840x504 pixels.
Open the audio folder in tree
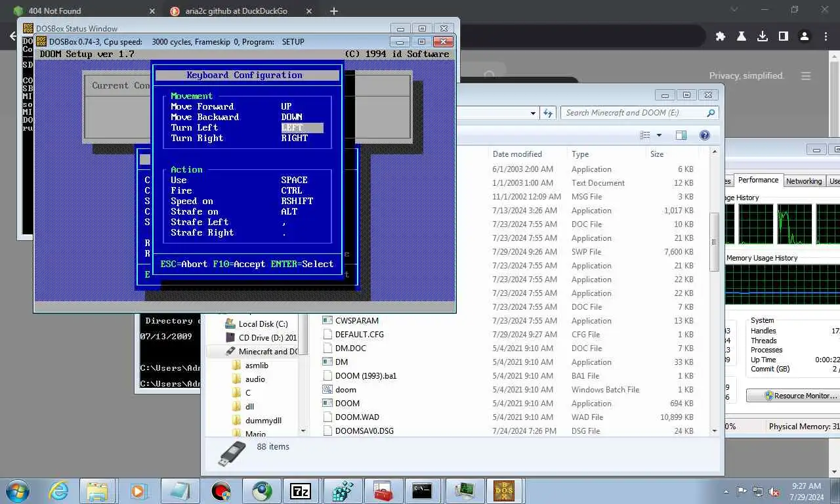coord(255,379)
